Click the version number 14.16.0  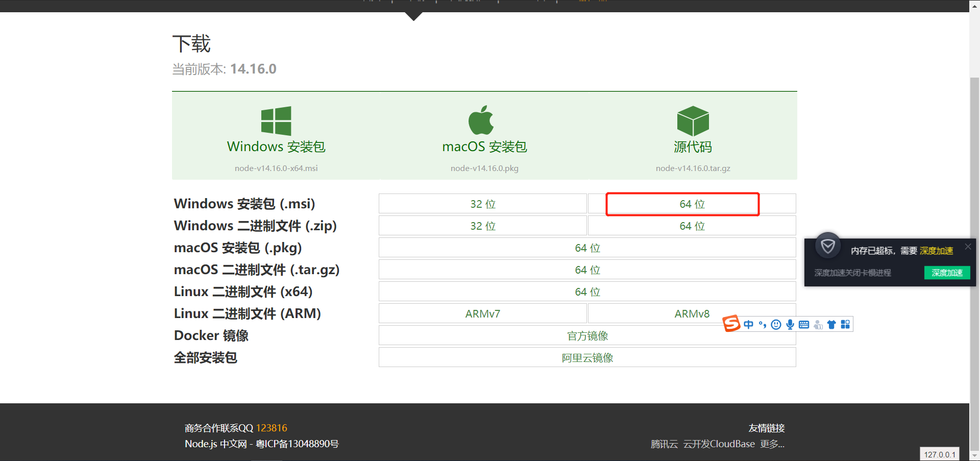[253, 69]
